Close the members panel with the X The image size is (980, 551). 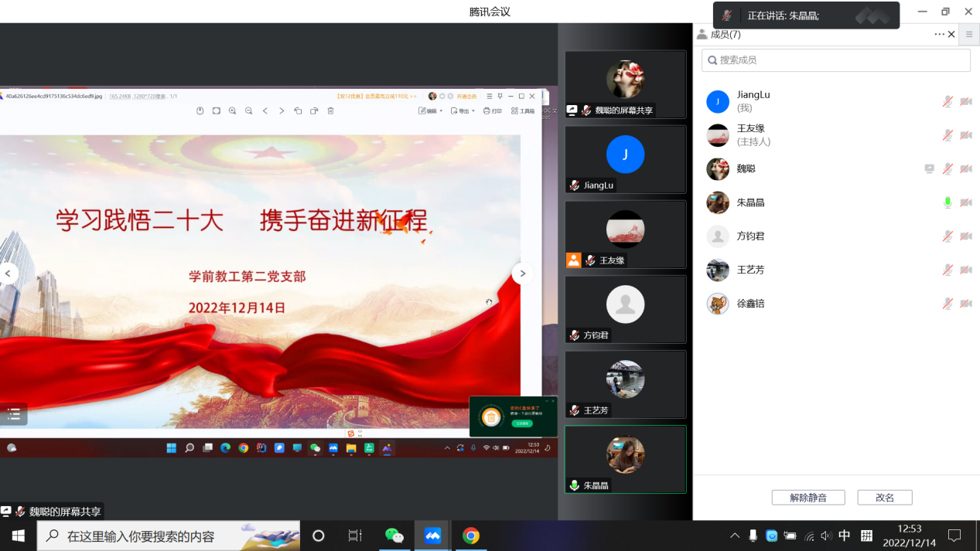coord(951,34)
